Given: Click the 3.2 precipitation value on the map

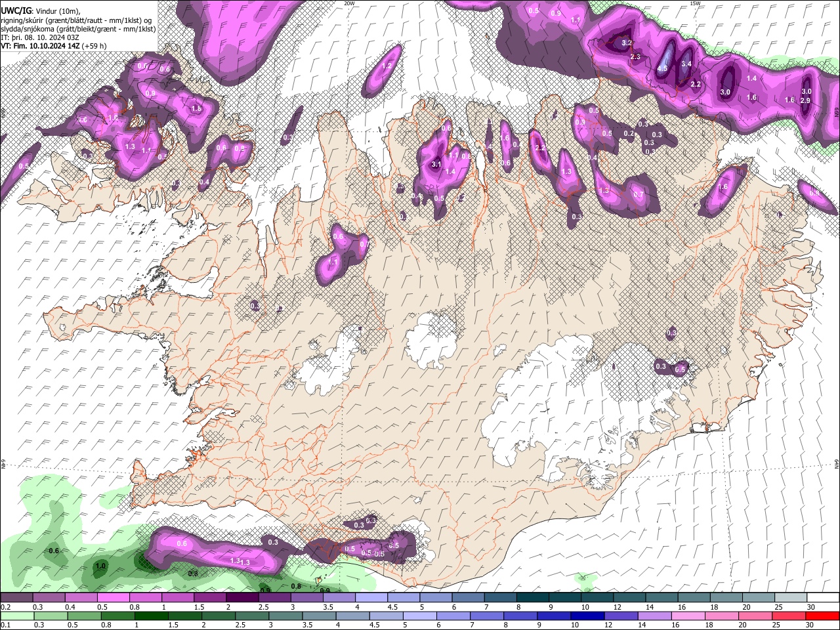Looking at the screenshot, I should [626, 43].
